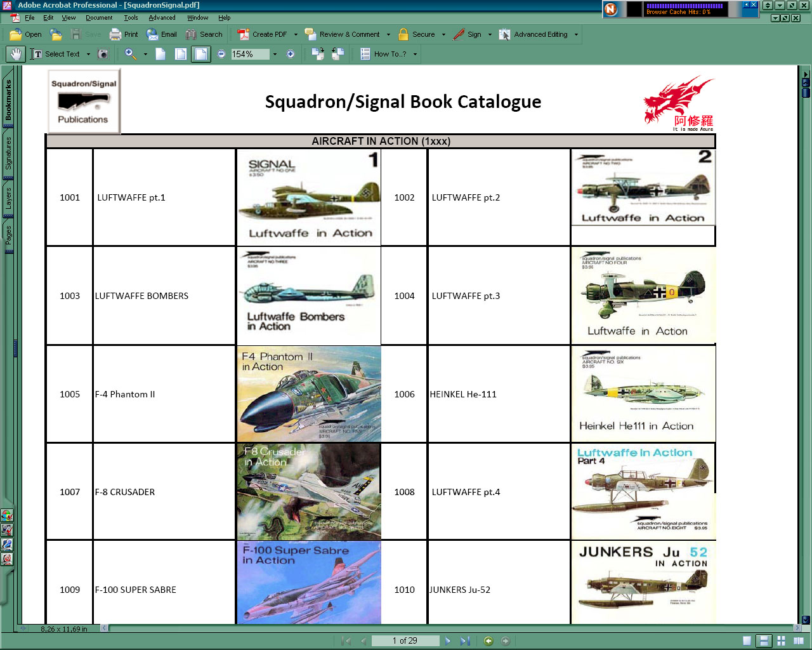The image size is (812, 650).
Task: Jump to the last page
Action: click(465, 641)
